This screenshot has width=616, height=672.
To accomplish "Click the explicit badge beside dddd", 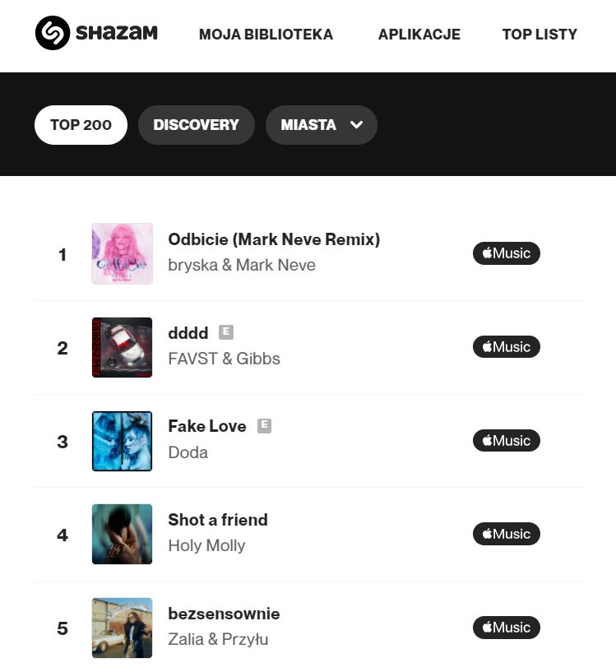I will click(226, 332).
